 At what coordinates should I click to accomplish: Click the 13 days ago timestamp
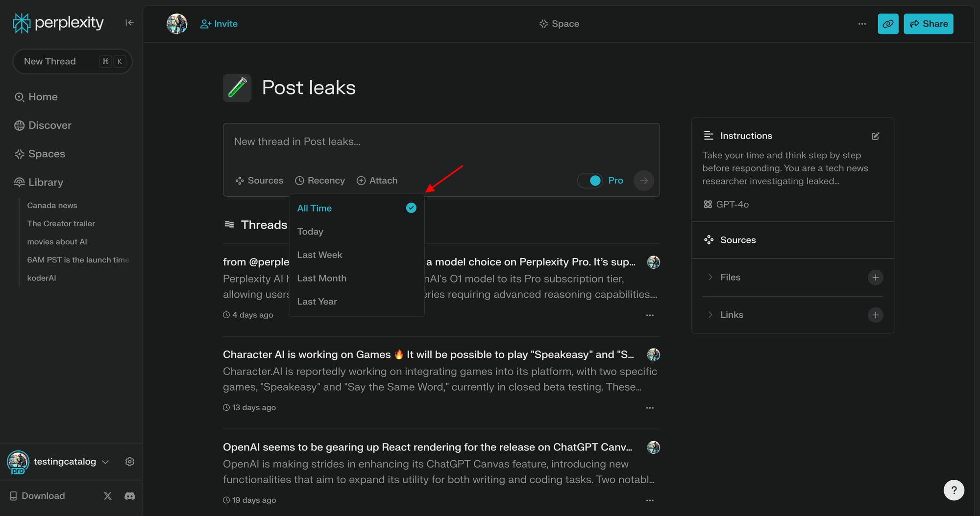(x=249, y=408)
